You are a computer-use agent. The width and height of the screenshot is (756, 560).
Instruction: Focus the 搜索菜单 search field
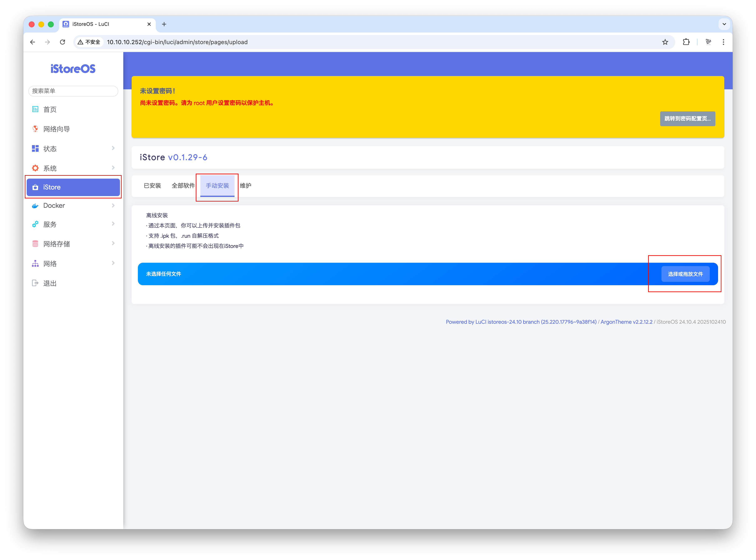tap(73, 91)
